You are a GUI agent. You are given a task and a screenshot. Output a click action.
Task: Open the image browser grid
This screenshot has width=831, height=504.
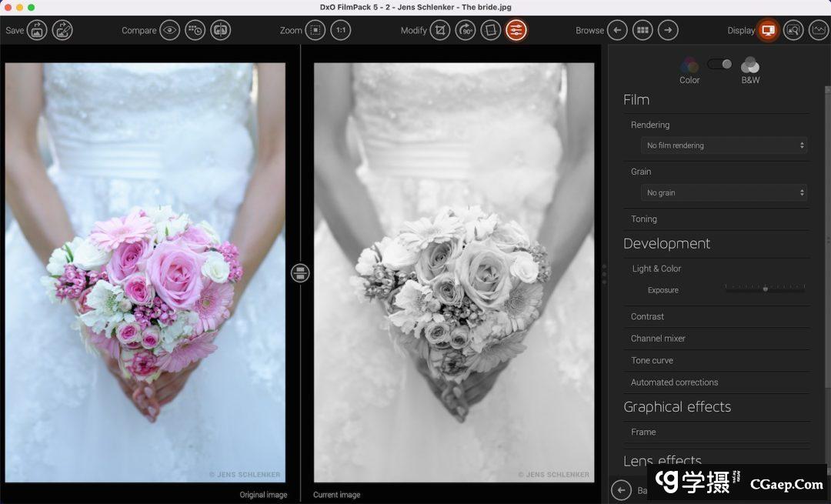tap(642, 31)
